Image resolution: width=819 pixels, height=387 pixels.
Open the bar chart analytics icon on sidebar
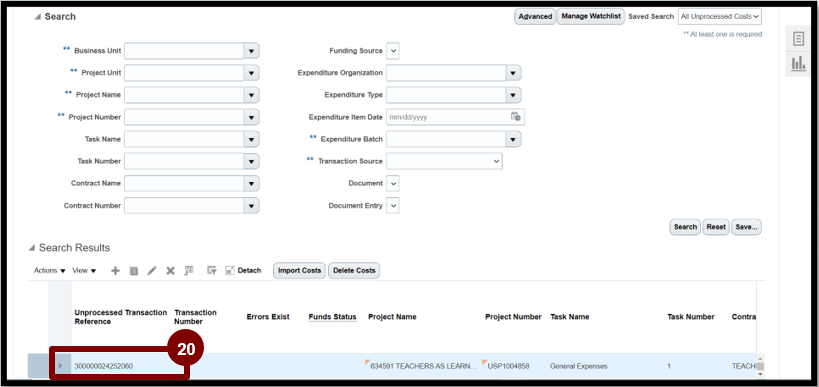point(798,64)
